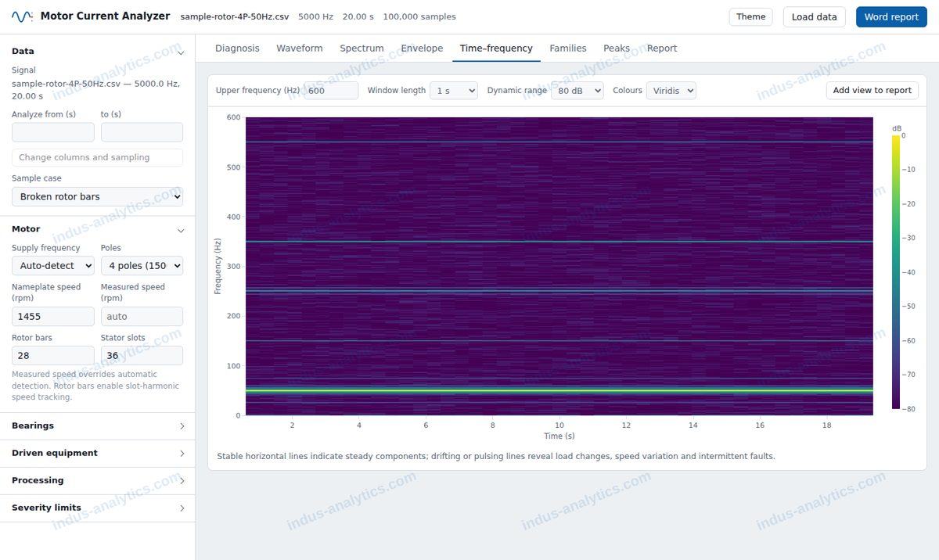Expand the Processing section

tap(97, 481)
